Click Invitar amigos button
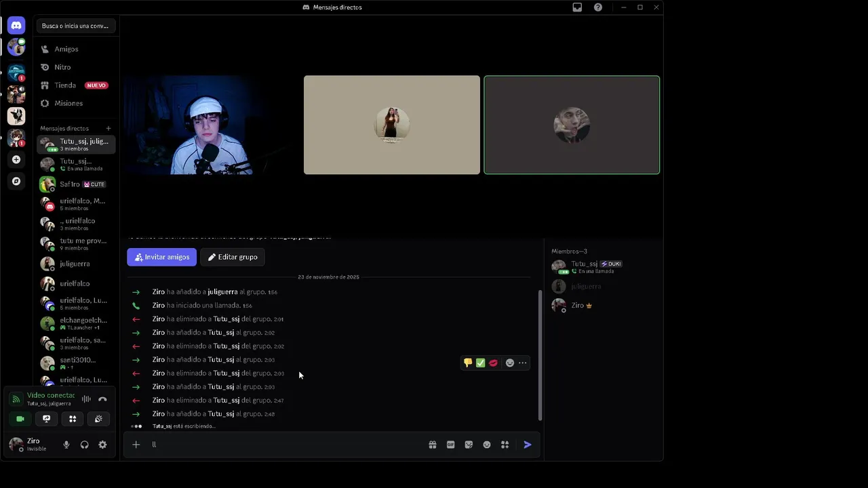Viewport: 868px width, 488px height. (x=161, y=257)
